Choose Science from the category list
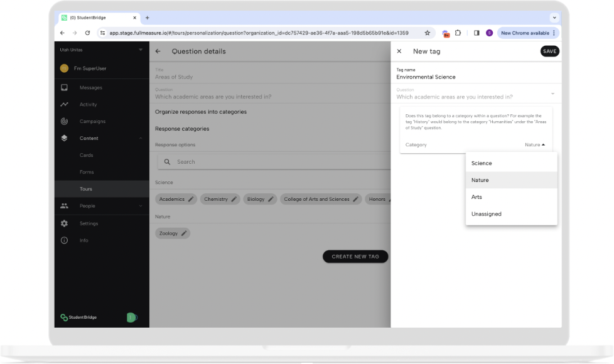Image resolution: width=614 pixels, height=364 pixels. (x=511, y=163)
